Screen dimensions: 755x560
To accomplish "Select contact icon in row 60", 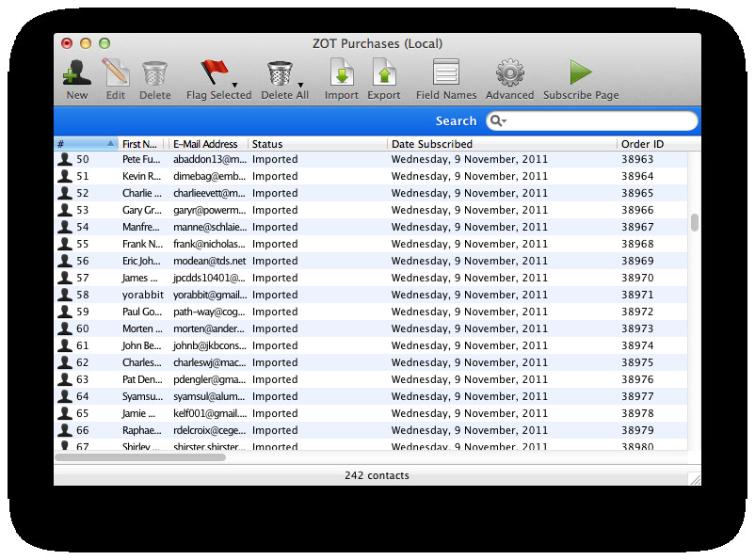I will point(65,328).
